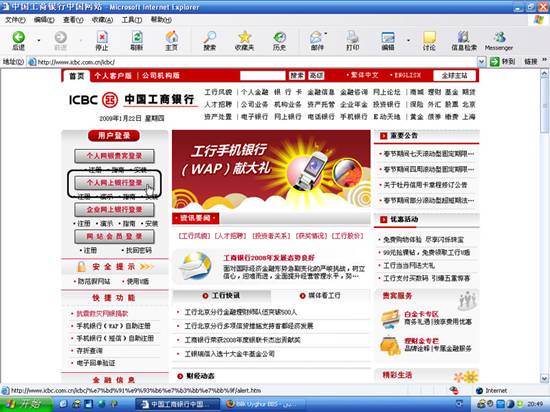Click the mobile banking WAP banner
Screen dimensions: 550x412
[x=271, y=170]
